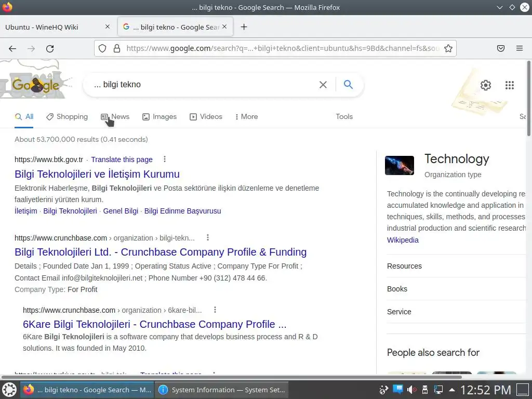Open 6Kare Bilgi Teknolojileri Crunchbase result
This screenshot has width=532, height=399.
coord(155,324)
